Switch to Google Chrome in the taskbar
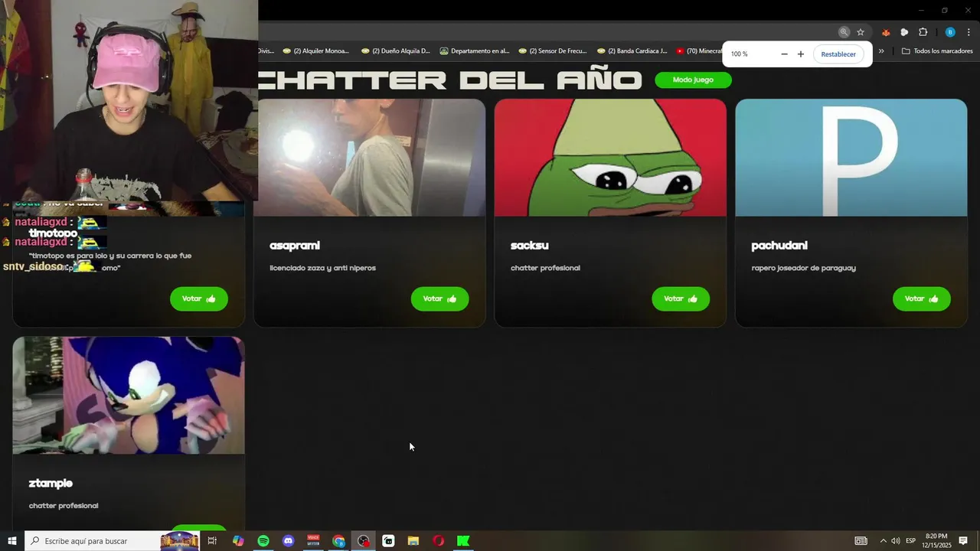This screenshot has width=980, height=551. point(338,541)
